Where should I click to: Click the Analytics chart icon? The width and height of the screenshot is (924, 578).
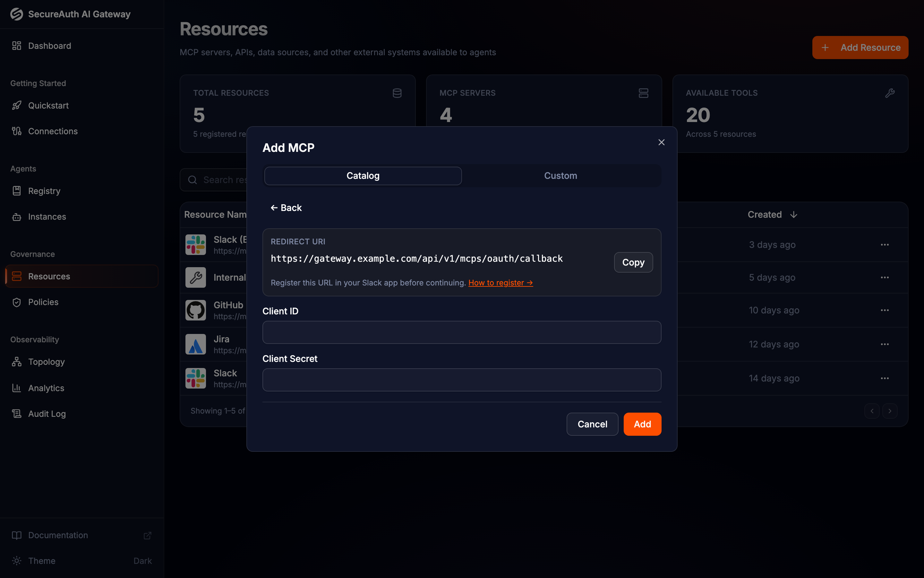16,388
